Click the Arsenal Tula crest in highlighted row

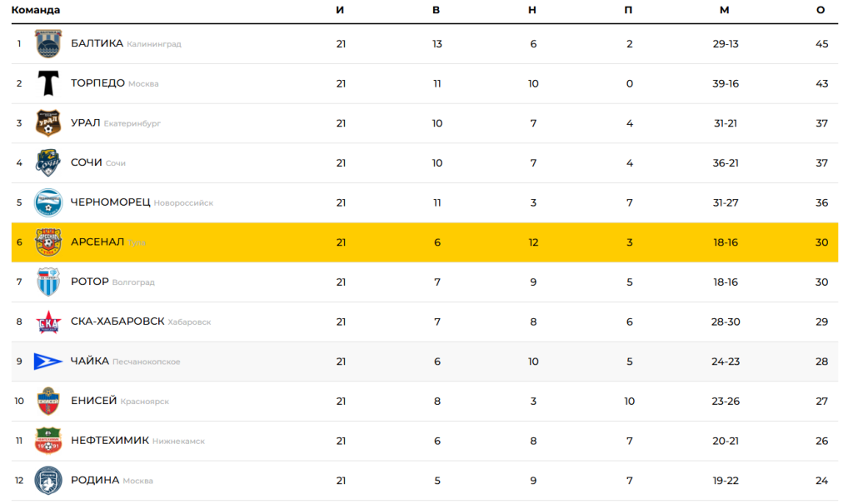pyautogui.click(x=48, y=242)
